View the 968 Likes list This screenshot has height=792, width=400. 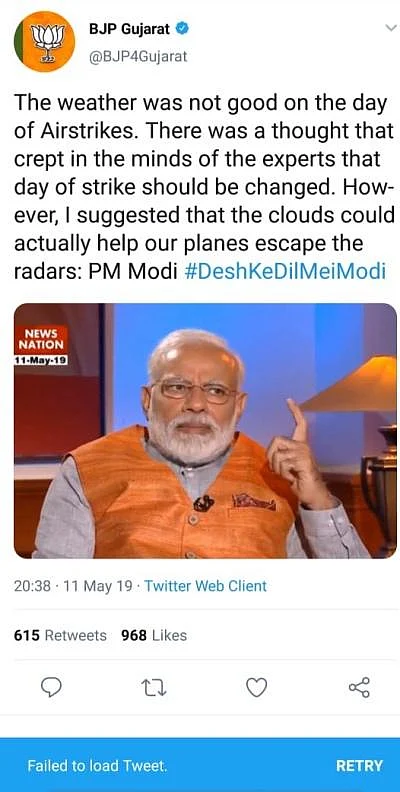click(x=154, y=635)
